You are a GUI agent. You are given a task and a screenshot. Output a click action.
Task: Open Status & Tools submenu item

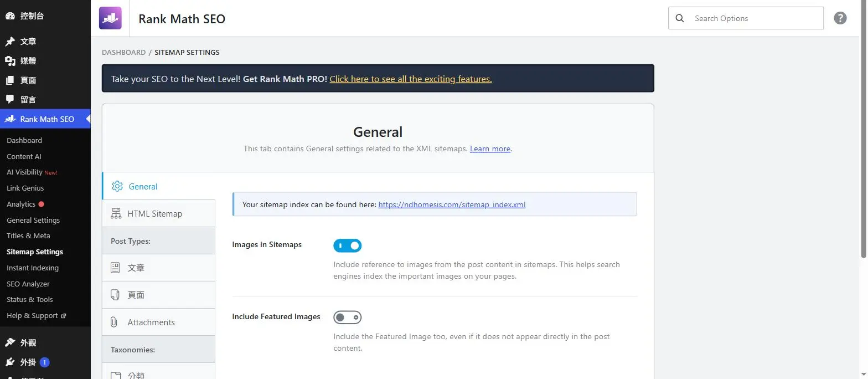click(x=30, y=299)
